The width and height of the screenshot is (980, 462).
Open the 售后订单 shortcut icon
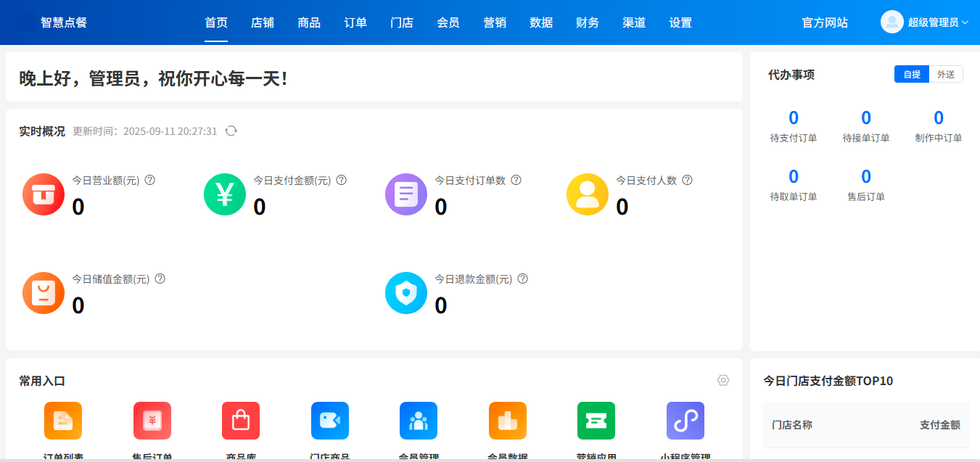click(152, 421)
